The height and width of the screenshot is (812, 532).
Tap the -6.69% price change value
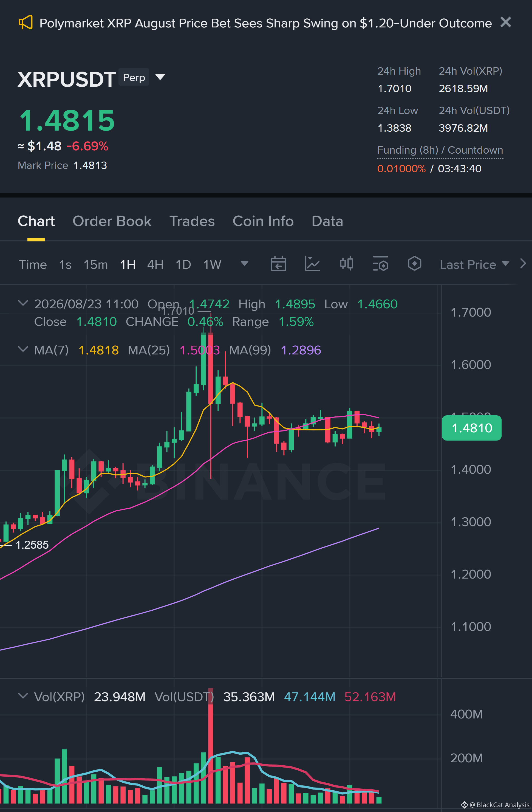point(87,146)
